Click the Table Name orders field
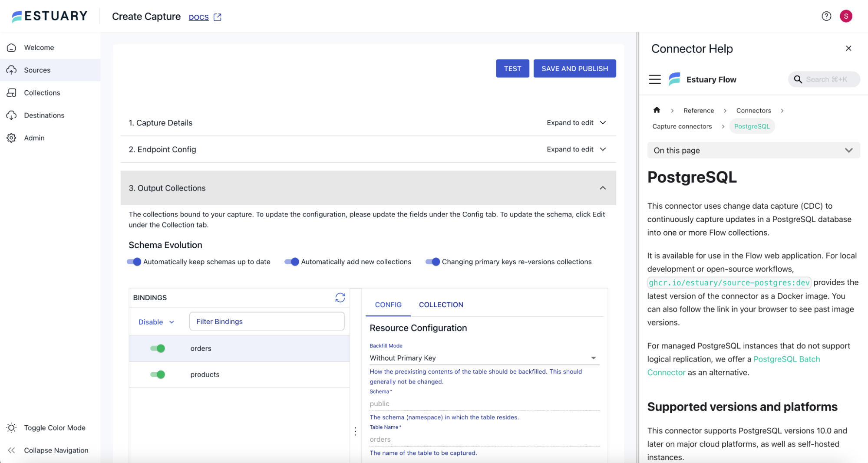868x463 pixels. point(484,439)
